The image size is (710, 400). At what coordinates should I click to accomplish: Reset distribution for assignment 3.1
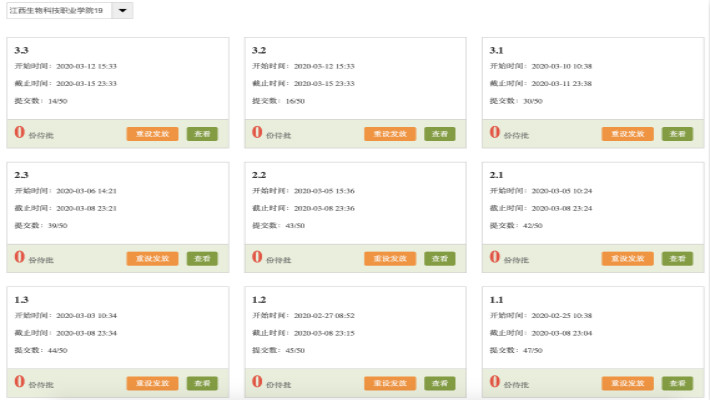[x=627, y=134]
